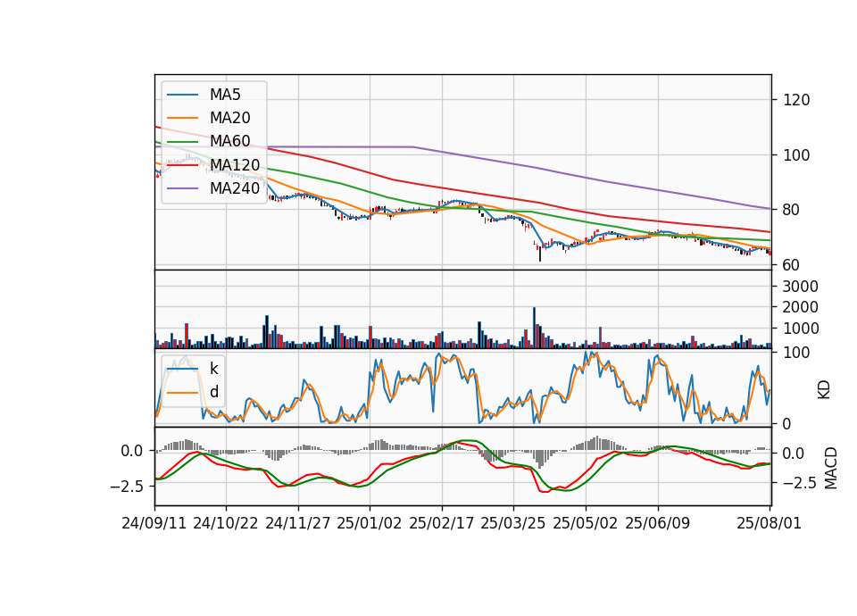Screen dimensions: 857x616
Task: Click the 25/03/25 date label
Action: click(513, 523)
